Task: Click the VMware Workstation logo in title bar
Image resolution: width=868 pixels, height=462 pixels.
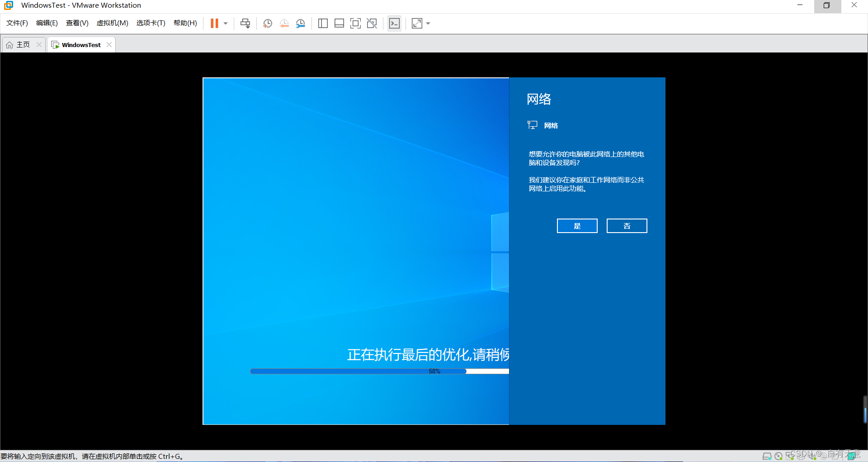Action: coord(9,5)
